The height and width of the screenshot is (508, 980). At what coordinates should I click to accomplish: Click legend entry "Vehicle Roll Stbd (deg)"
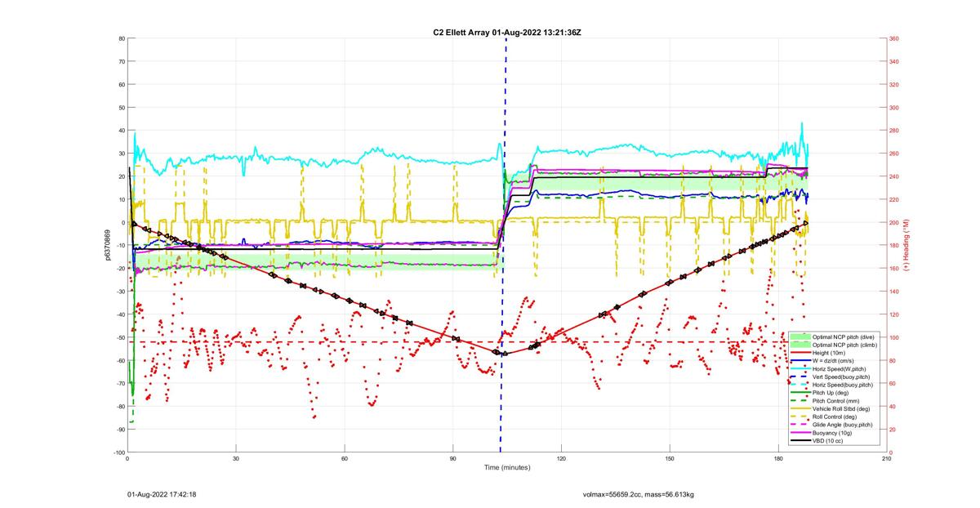pyautogui.click(x=842, y=408)
